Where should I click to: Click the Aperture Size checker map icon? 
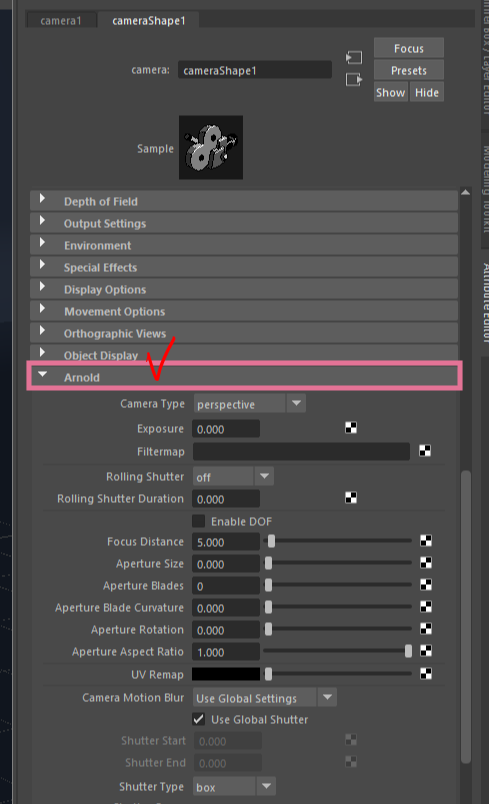(426, 563)
